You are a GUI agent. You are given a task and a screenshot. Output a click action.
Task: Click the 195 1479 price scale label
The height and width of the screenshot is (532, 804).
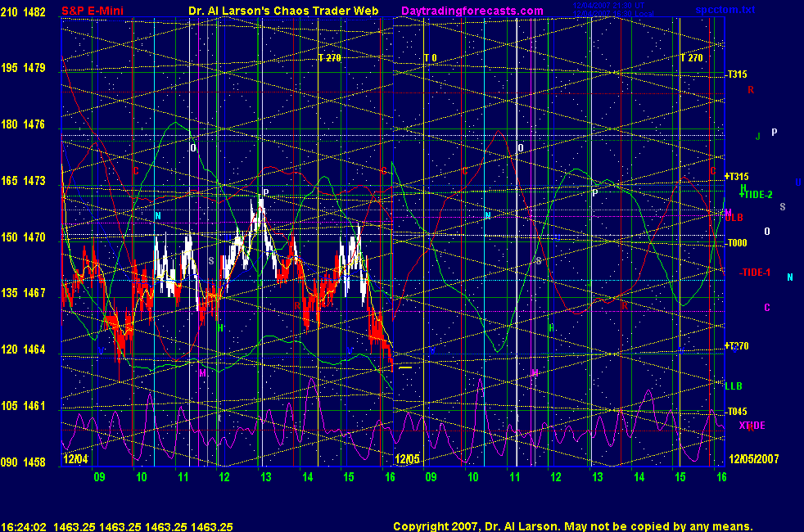pyautogui.click(x=23, y=68)
